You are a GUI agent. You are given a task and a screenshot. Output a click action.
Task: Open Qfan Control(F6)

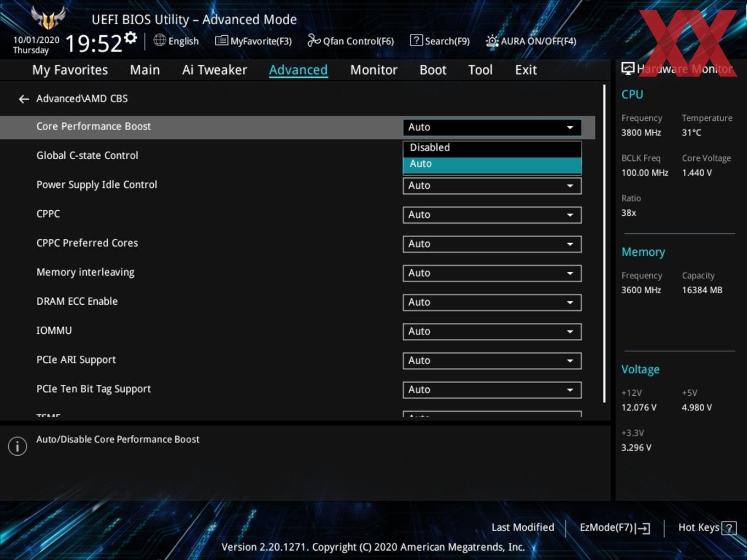point(350,41)
